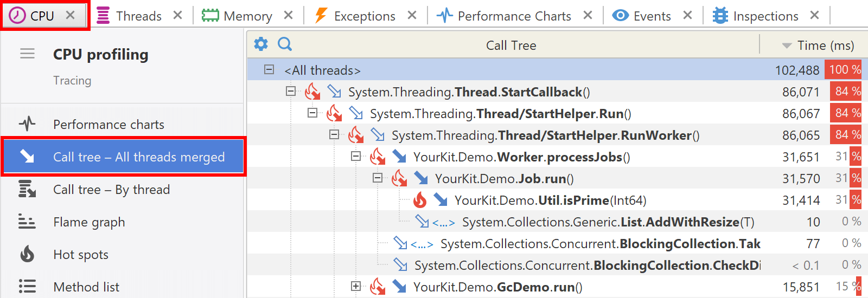Open call tree settings gear
This screenshot has height=298, width=868.
point(261,44)
